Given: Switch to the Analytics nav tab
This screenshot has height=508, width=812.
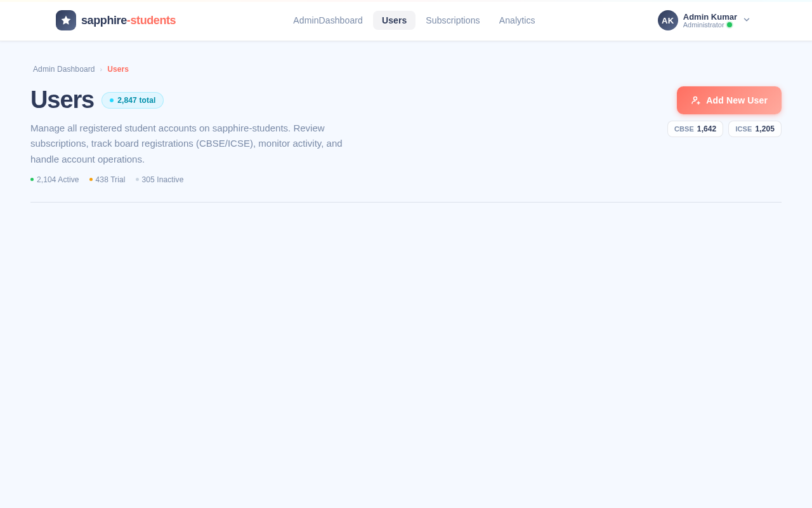Looking at the screenshot, I should [x=517, y=20].
